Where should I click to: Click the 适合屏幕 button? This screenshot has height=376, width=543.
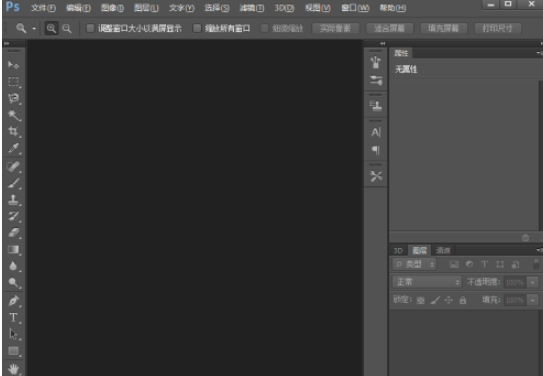pos(390,28)
